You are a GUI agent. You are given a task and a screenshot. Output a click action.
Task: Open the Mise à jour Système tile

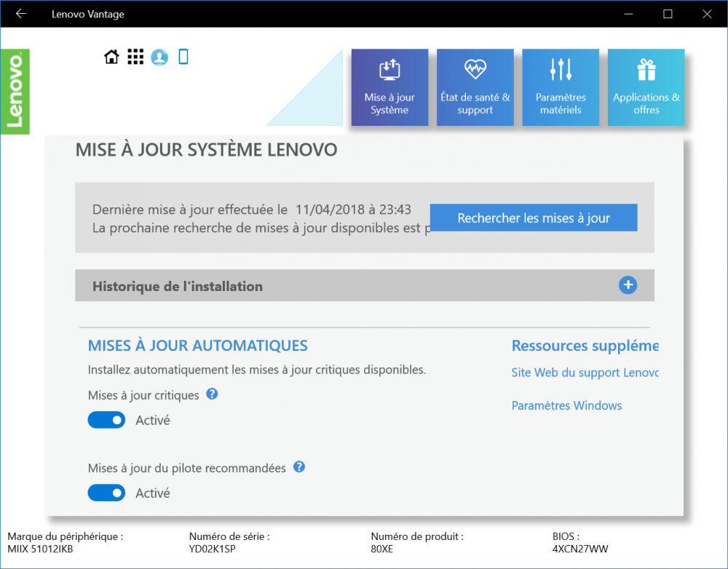click(389, 87)
